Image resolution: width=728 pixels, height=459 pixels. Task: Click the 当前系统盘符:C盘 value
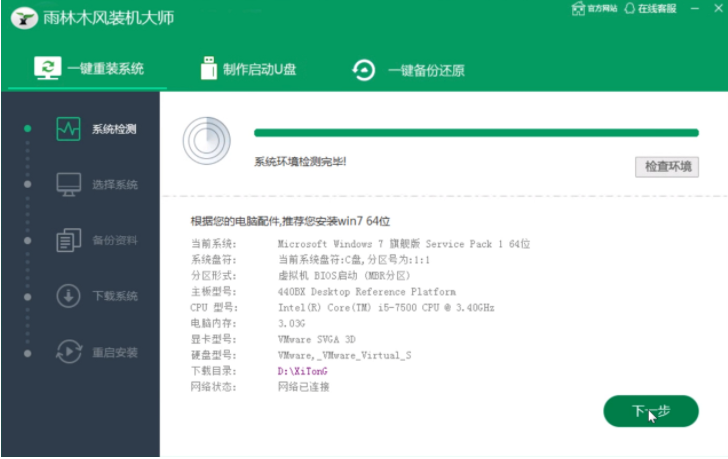[x=354, y=259]
